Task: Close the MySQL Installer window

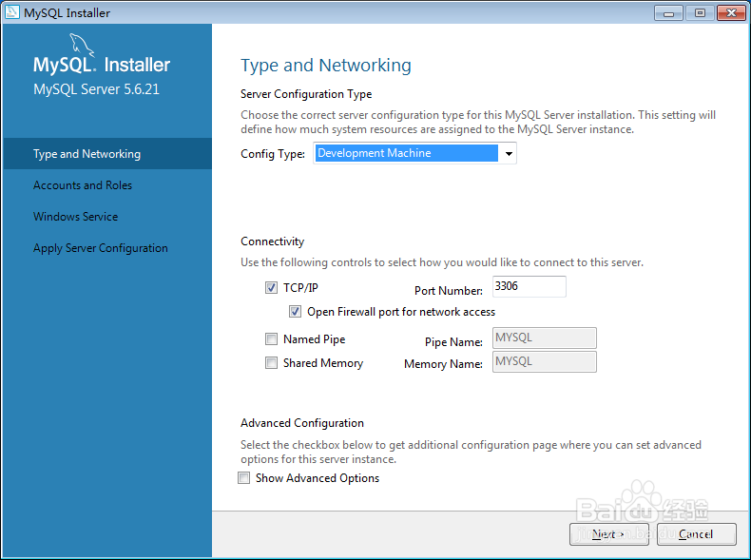Action: (731, 13)
